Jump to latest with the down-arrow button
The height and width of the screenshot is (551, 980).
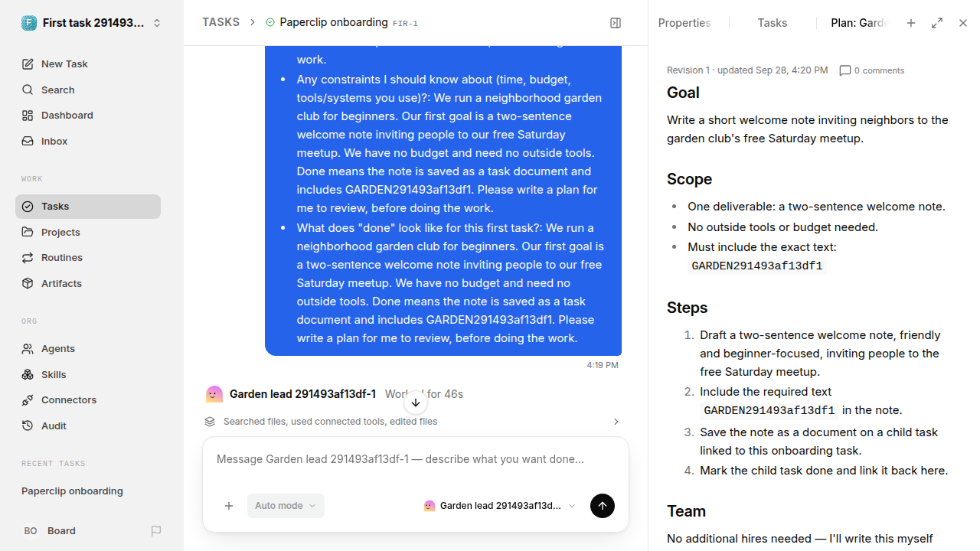pyautogui.click(x=416, y=403)
